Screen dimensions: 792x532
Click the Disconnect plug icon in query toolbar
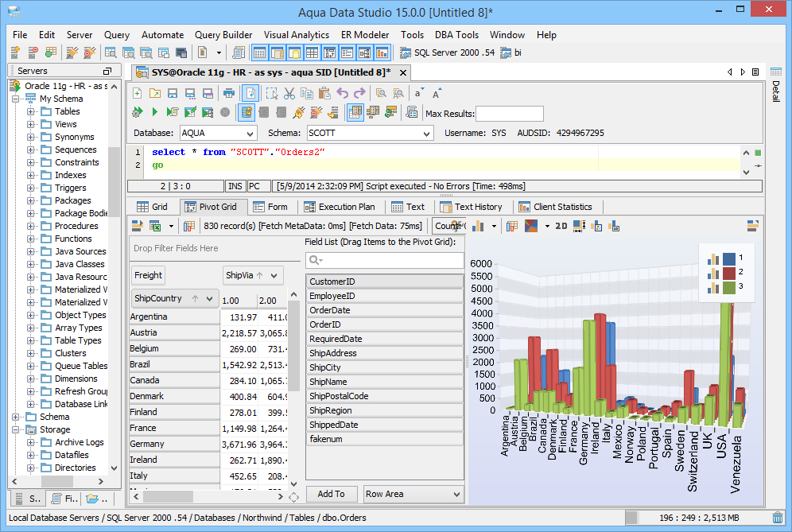[316, 112]
